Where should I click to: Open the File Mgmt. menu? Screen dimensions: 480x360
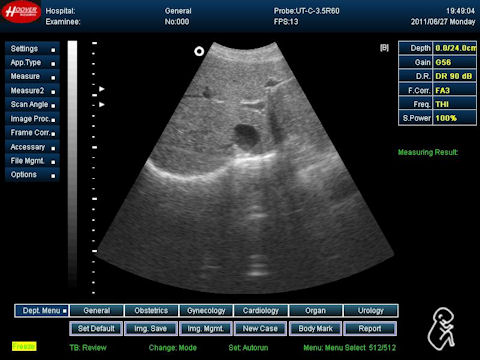point(32,161)
